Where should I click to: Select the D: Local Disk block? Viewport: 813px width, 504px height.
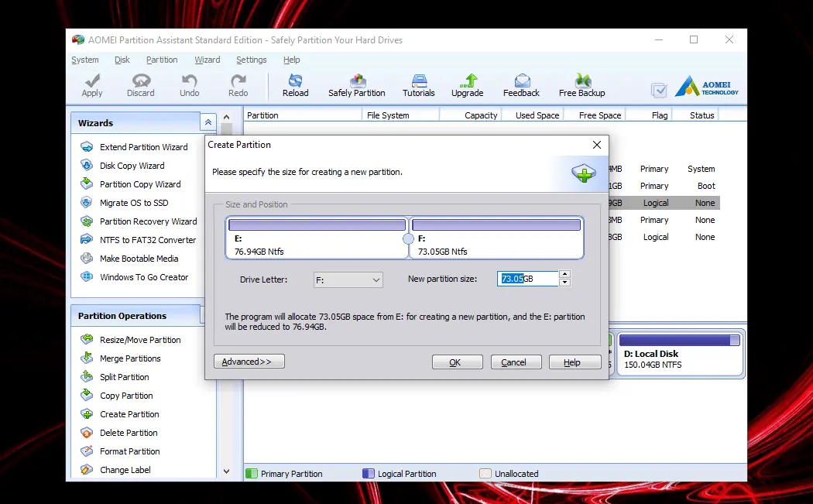click(679, 355)
